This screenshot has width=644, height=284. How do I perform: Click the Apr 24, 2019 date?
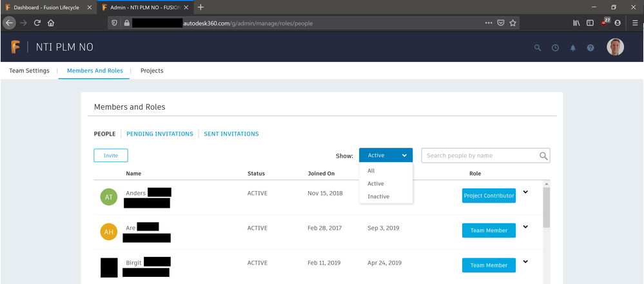coord(384,263)
